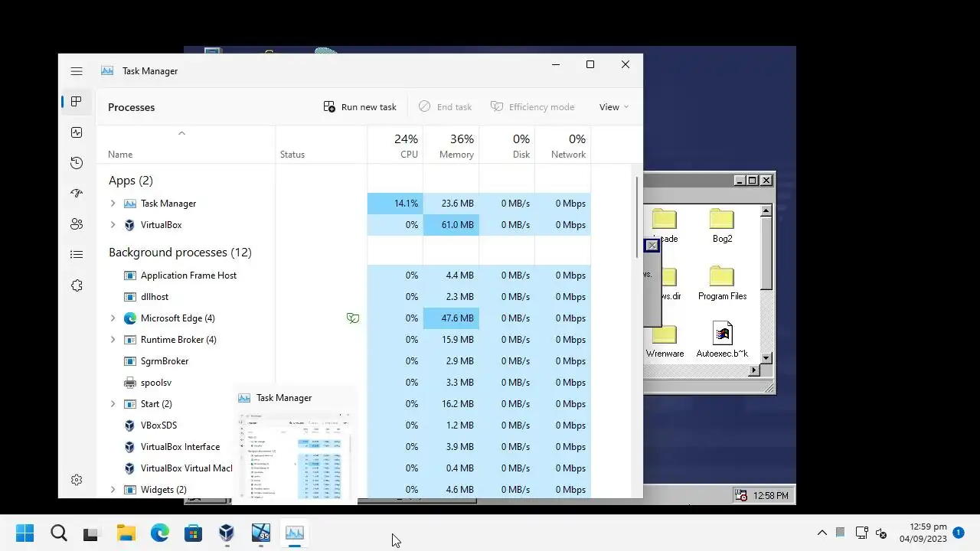
Task: Expand the Task Manager app entry
Action: click(113, 204)
